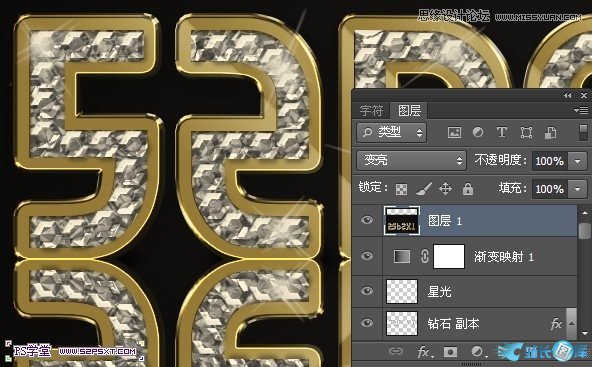Collapse the 钻石 副本 effects list arrow
The height and width of the screenshot is (367, 592).
(572, 324)
